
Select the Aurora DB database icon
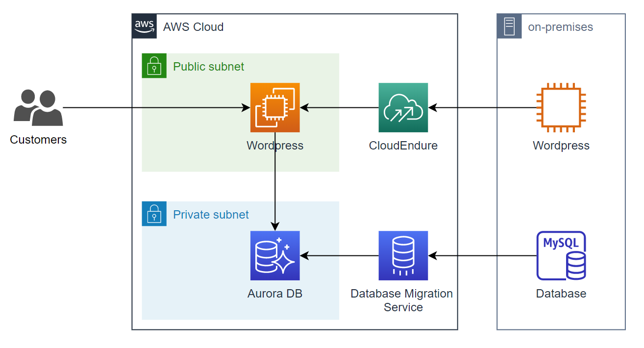pyautogui.click(x=275, y=255)
